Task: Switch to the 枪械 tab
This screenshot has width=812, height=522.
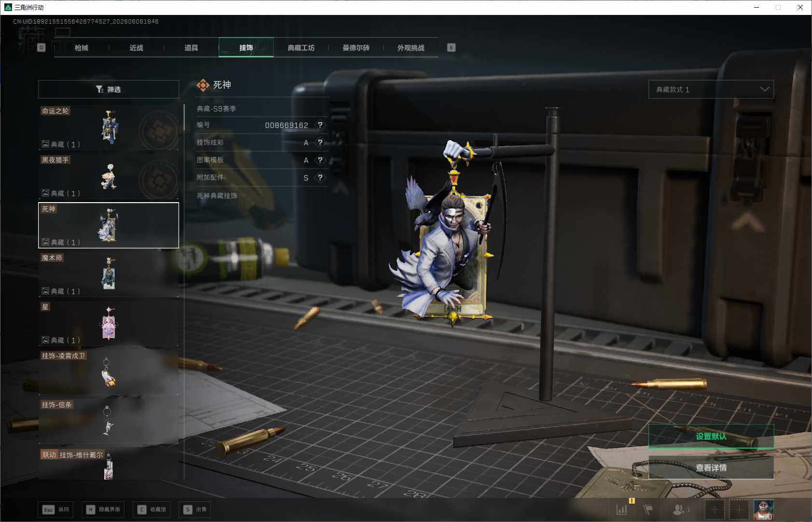Action: click(82, 48)
